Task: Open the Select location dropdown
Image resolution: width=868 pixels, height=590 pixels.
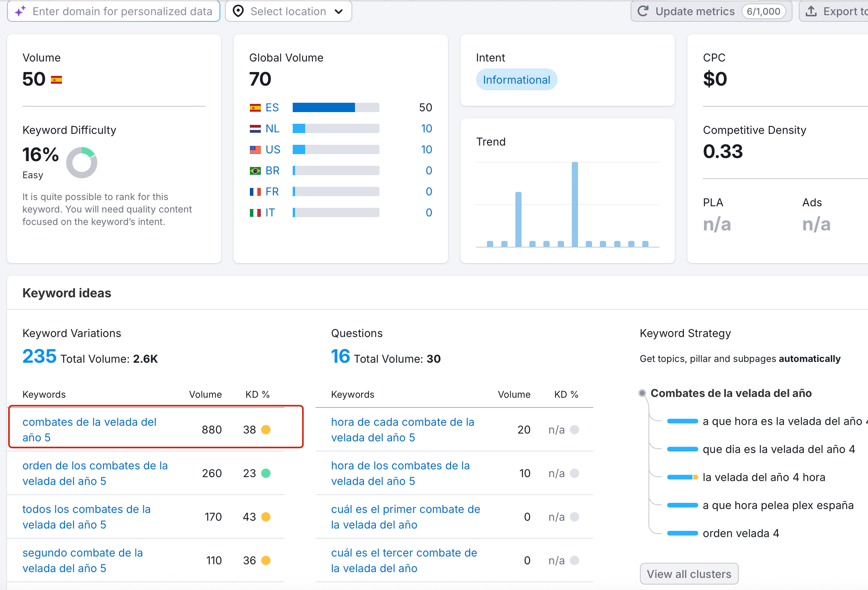Action: [x=288, y=11]
